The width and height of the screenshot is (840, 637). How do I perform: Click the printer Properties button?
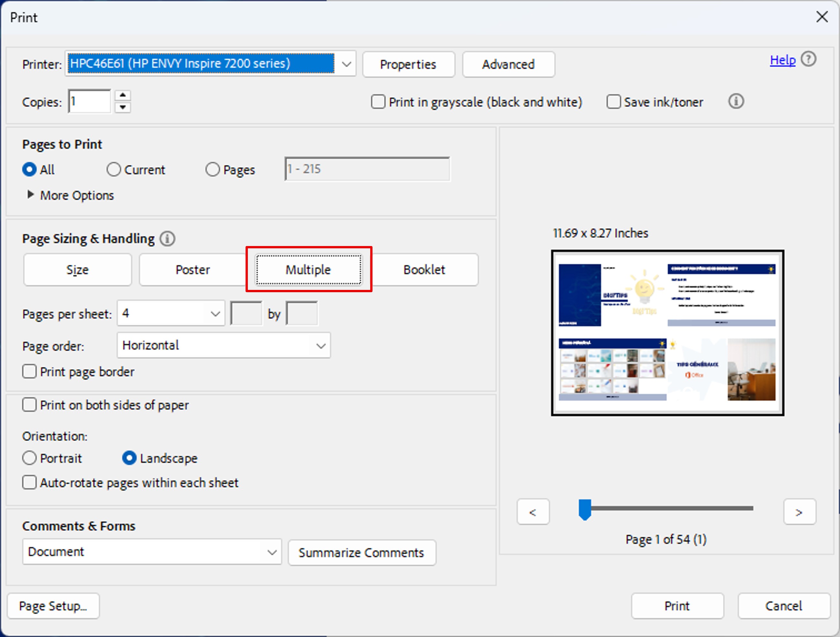(x=408, y=65)
